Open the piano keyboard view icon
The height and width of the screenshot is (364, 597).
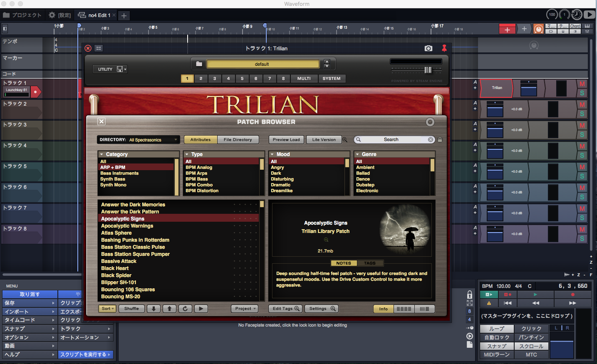[x=587, y=26]
